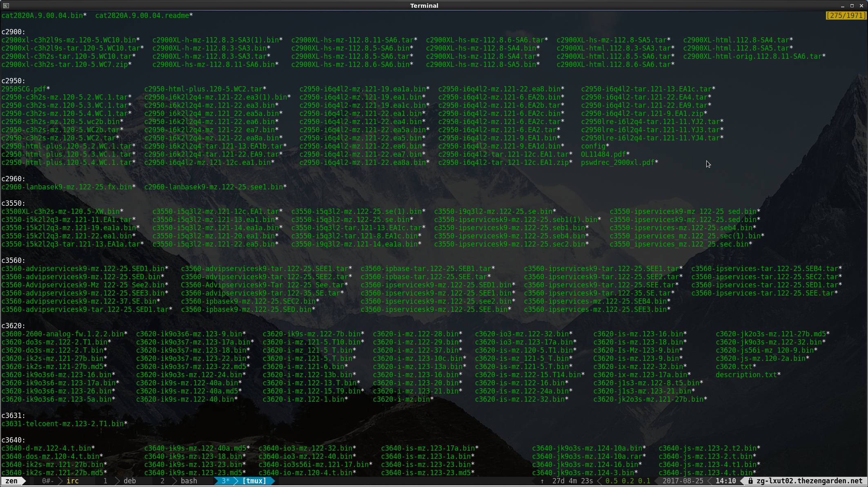Switch to tmux window 2 bash
The width and height of the screenshot is (868, 487).
179,481
